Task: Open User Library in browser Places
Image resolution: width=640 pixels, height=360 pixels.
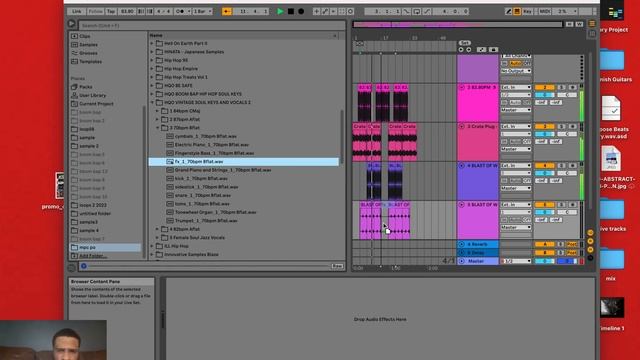Action: pyautogui.click(x=92, y=96)
